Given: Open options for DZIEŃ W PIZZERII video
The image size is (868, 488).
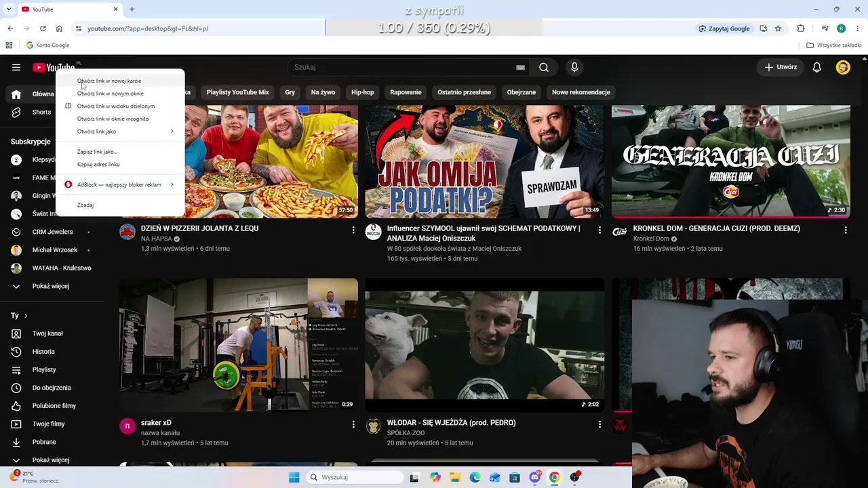Looking at the screenshot, I should pos(353,230).
